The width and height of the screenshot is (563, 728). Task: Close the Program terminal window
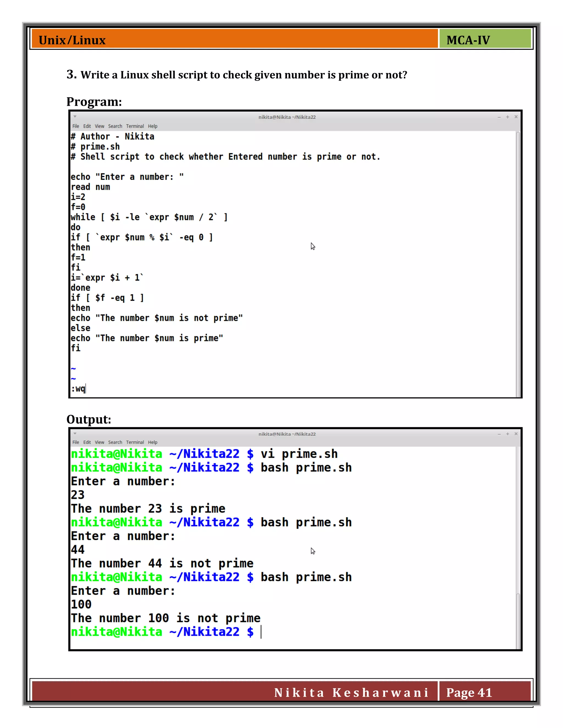[516, 117]
